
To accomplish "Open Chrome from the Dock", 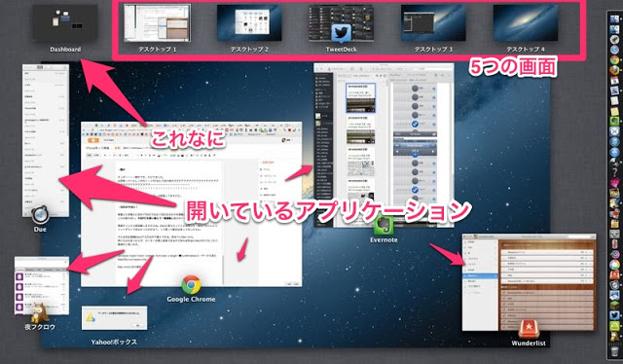I will [x=614, y=60].
